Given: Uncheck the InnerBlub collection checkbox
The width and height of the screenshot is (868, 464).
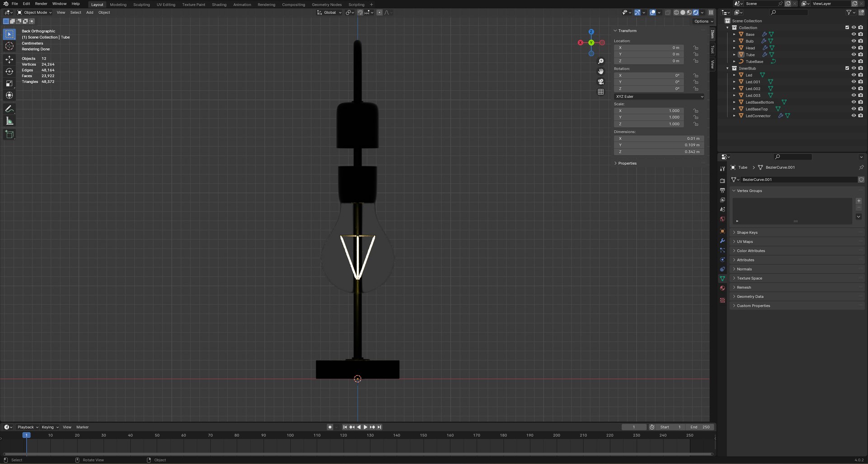Looking at the screenshot, I should point(847,68).
